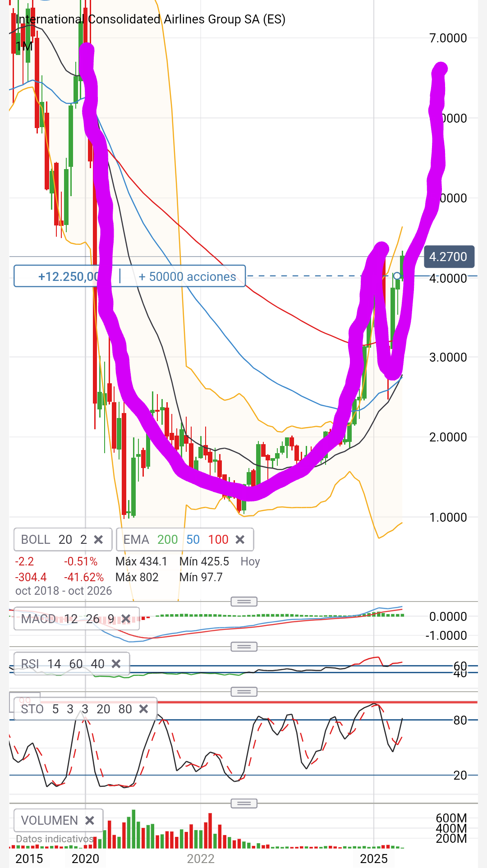The image size is (487, 868).
Task: Click the 4.2700 current price label
Action: point(449,257)
